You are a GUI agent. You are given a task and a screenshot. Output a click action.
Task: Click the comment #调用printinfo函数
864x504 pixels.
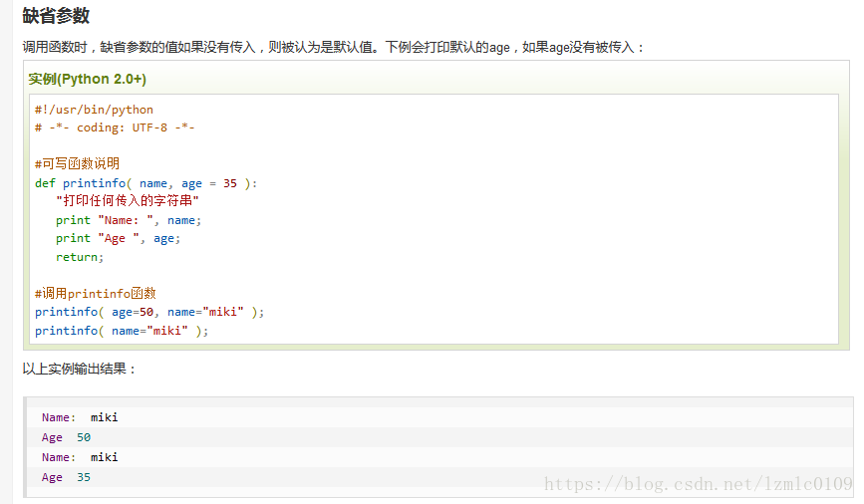[x=96, y=294]
